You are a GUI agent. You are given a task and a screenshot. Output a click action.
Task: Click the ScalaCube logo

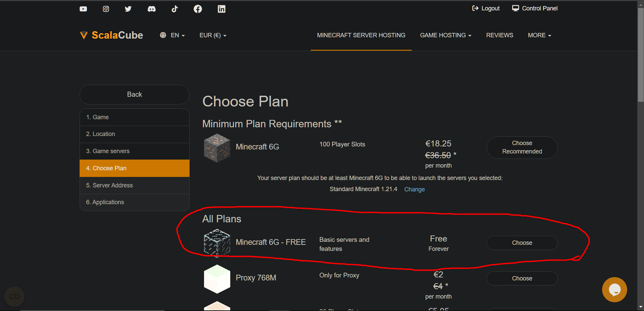coord(111,35)
